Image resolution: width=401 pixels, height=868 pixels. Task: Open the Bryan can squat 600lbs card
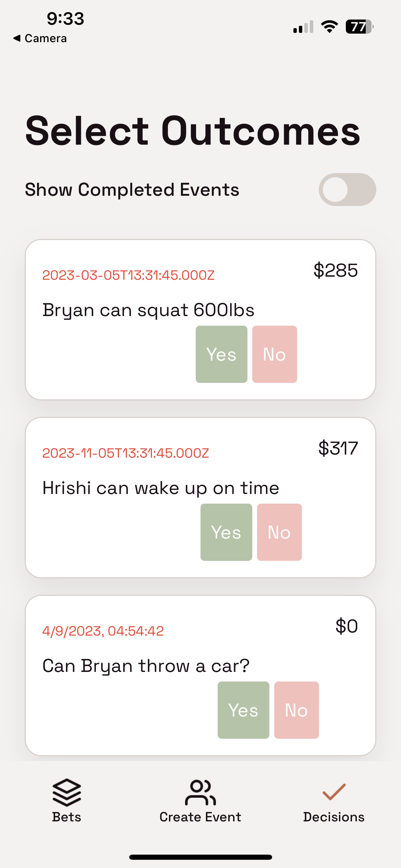(200, 320)
